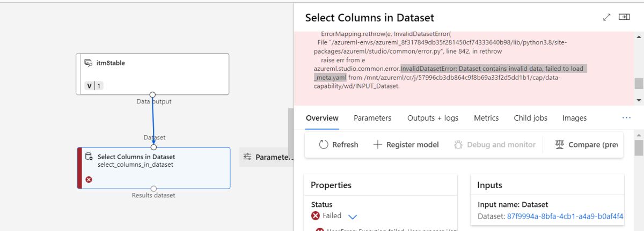The height and width of the screenshot is (231, 644).
Task: Collapse the right side panel with dock icon
Action: pos(624,17)
